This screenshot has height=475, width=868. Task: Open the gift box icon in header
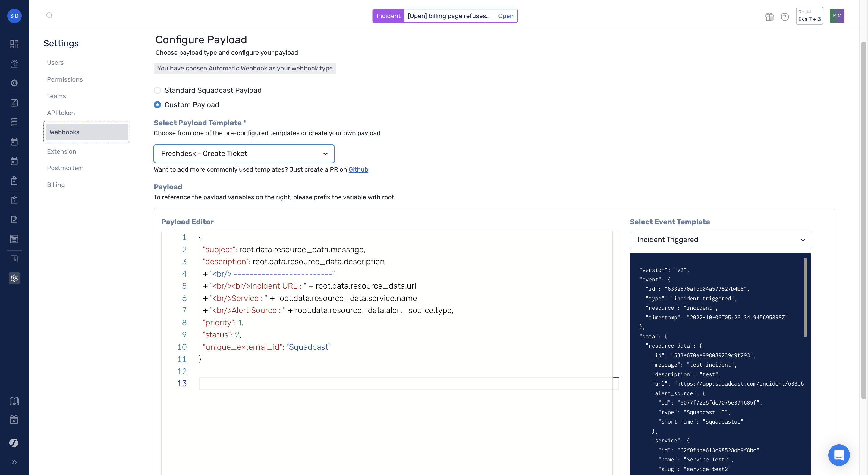(x=769, y=17)
